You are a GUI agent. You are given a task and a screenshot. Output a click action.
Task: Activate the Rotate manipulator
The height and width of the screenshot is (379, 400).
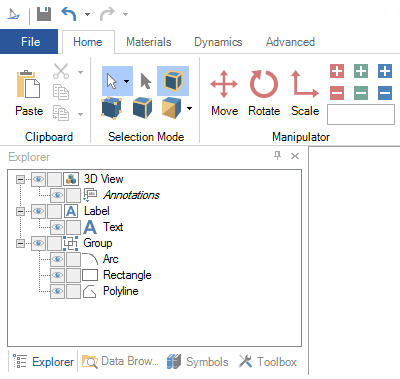(264, 92)
